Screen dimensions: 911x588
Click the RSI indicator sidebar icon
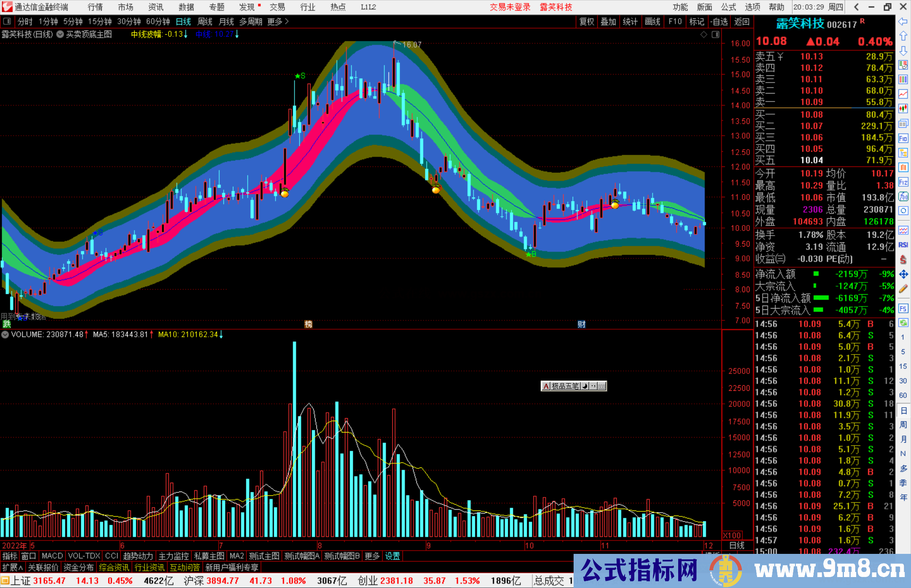point(903,245)
